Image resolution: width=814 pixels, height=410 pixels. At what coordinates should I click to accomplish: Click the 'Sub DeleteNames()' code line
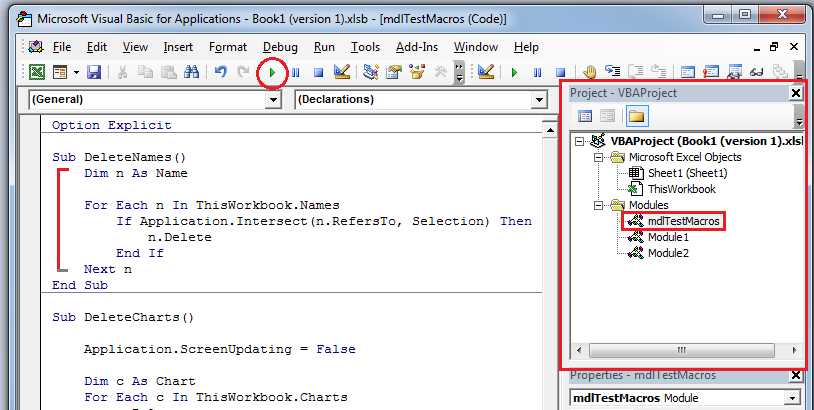[119, 157]
